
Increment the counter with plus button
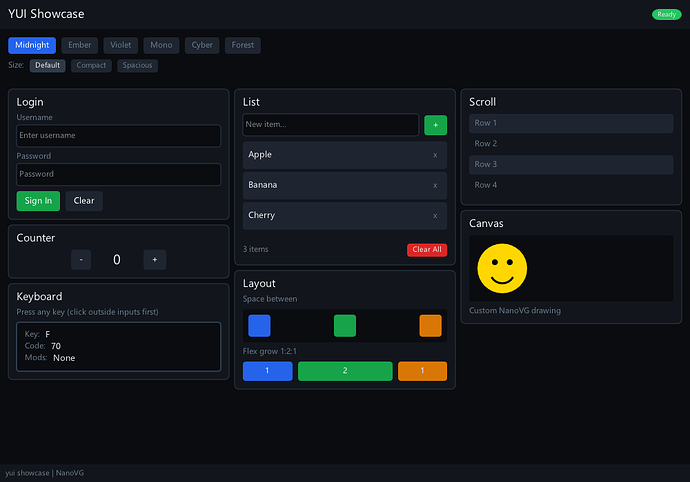(154, 260)
